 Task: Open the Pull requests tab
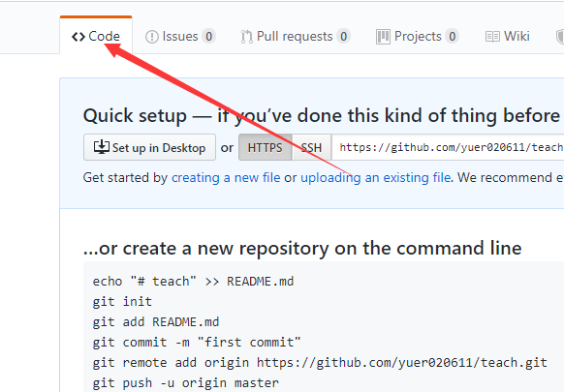coord(296,36)
